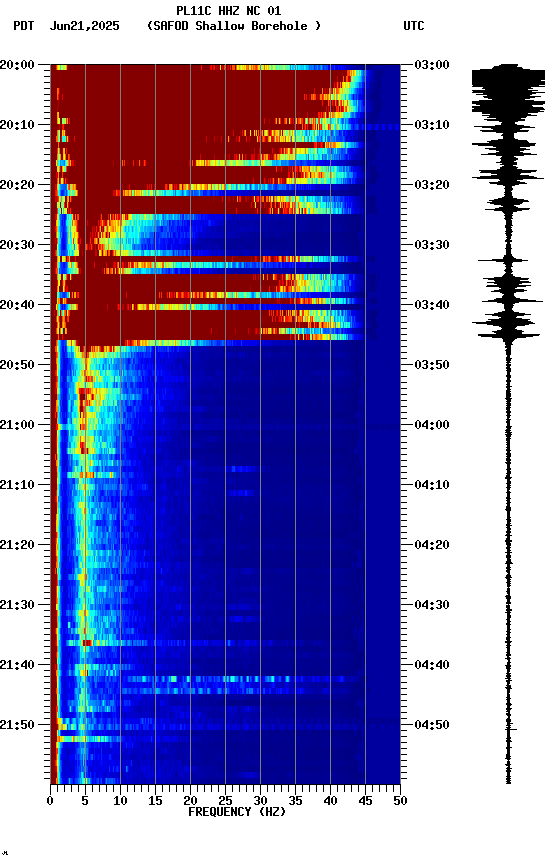Screen dimensions: 552x864
Task: Click the 20 Hz frequency tick label
Action: 190,801
